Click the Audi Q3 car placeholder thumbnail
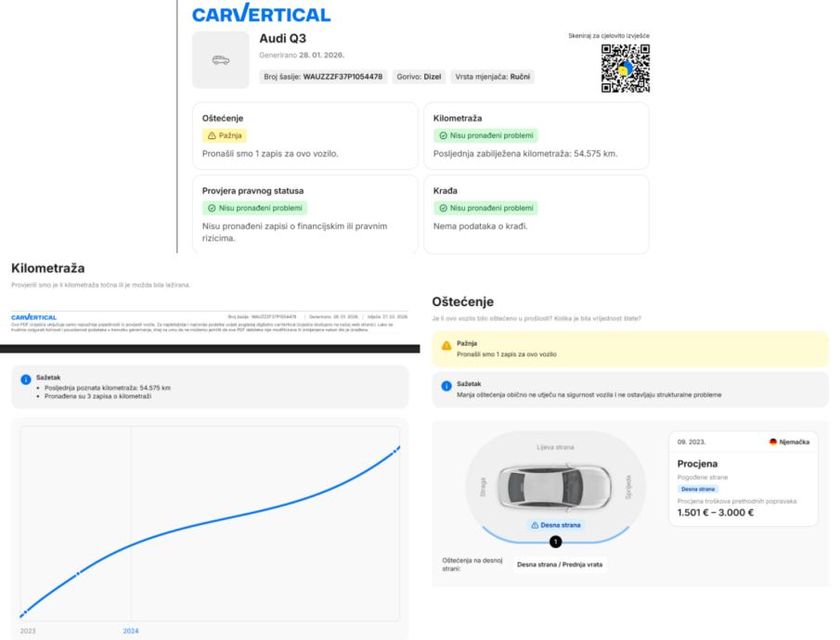Image resolution: width=840 pixels, height=640 pixels. 221,60
